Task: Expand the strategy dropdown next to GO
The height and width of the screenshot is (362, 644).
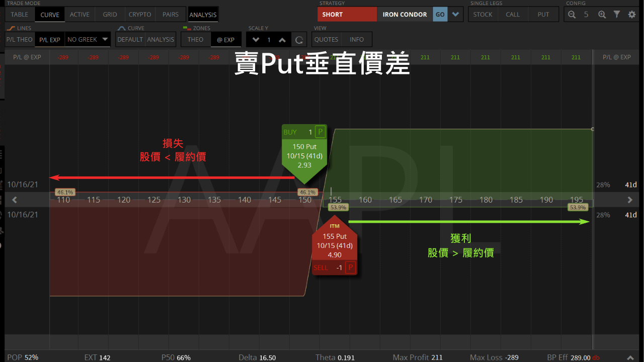Action: [x=455, y=14]
